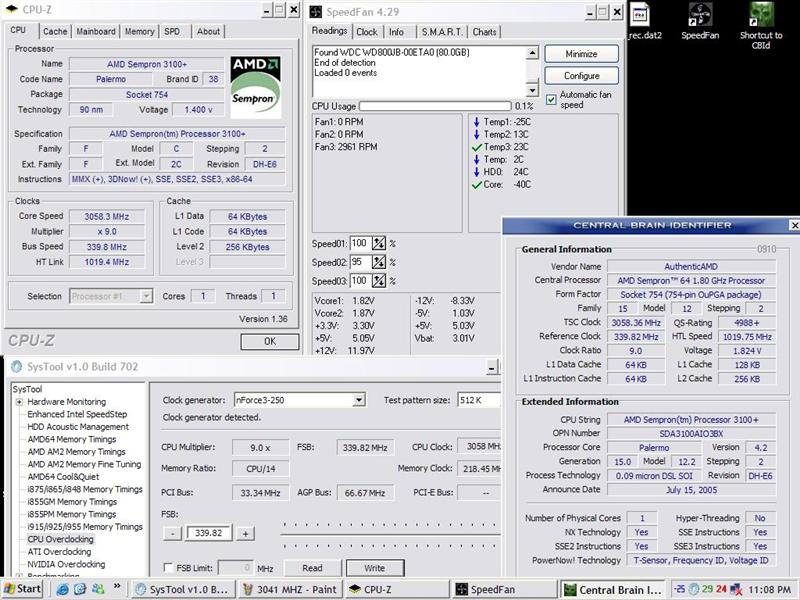
Task: Open the messenger quick launch icon
Action: click(98, 589)
